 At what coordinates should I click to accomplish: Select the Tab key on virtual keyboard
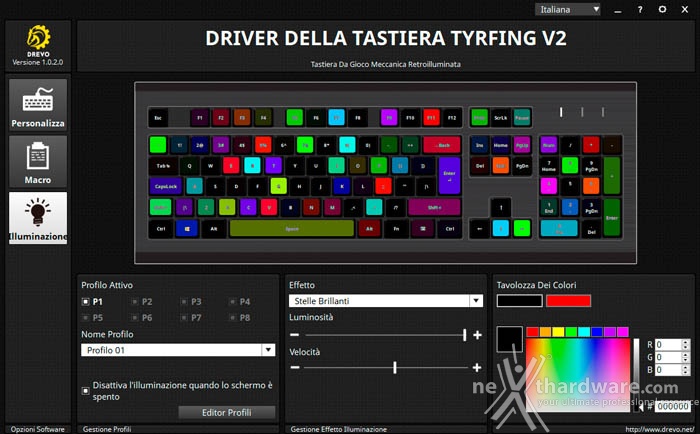[x=163, y=166]
